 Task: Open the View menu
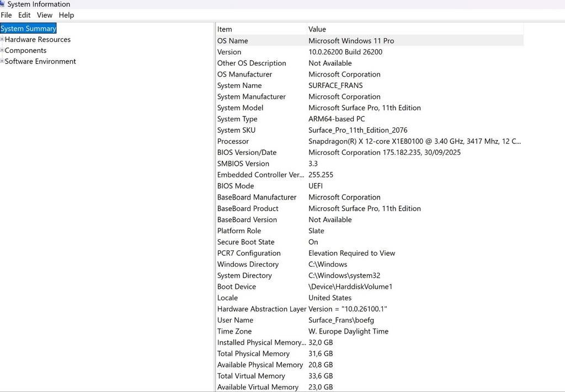pos(44,15)
